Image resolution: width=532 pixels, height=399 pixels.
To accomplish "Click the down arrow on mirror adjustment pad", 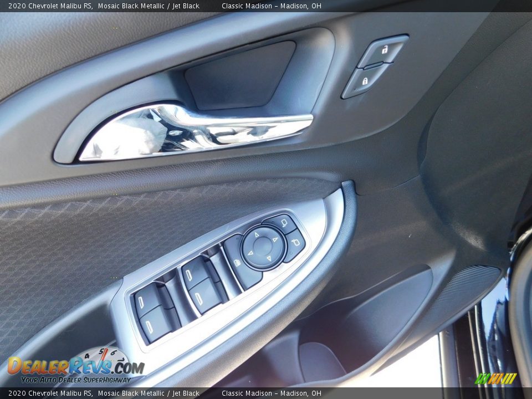I will [x=269, y=259].
